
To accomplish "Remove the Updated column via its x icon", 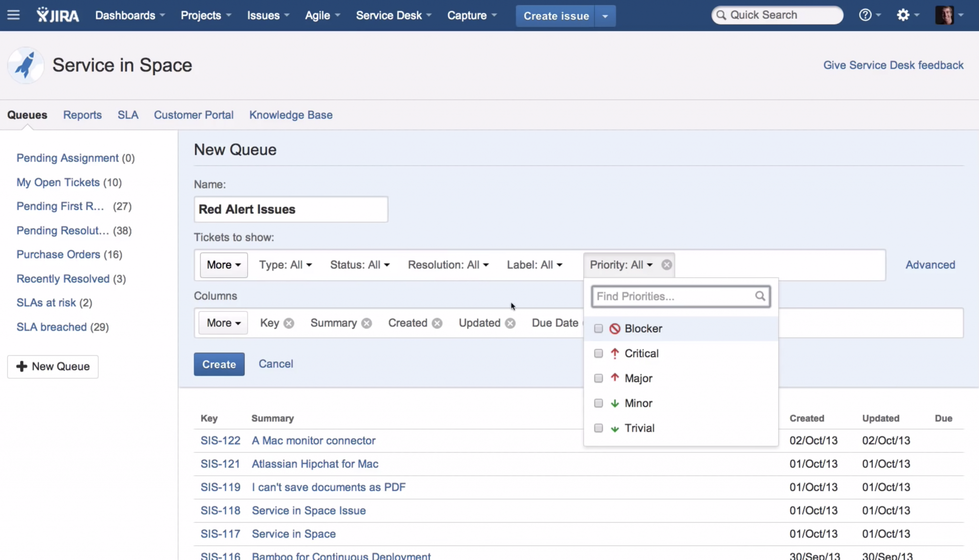I will point(510,323).
